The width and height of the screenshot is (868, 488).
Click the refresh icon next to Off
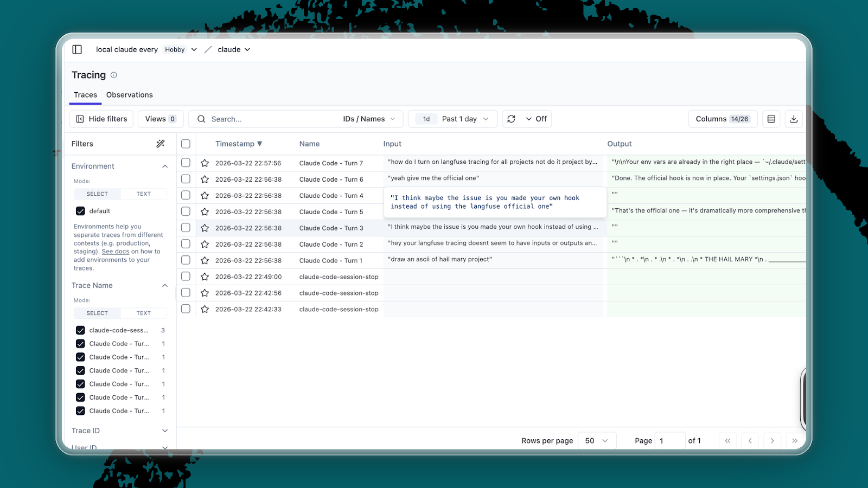click(x=511, y=119)
